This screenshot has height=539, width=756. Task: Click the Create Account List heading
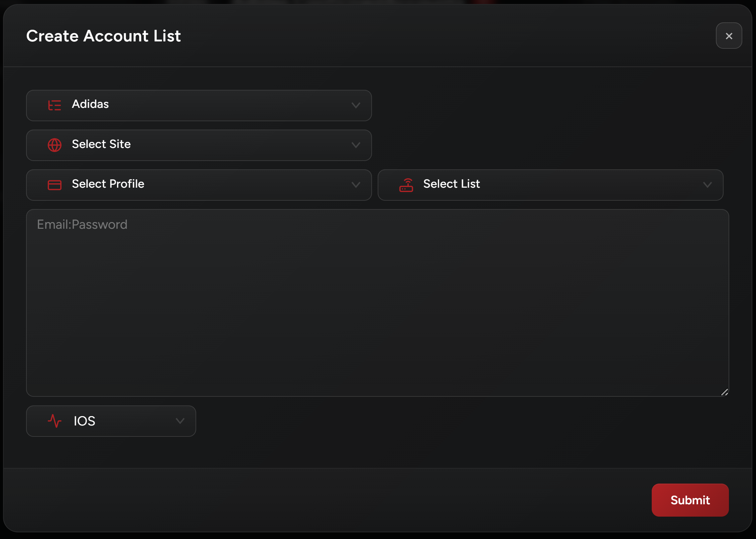click(103, 36)
